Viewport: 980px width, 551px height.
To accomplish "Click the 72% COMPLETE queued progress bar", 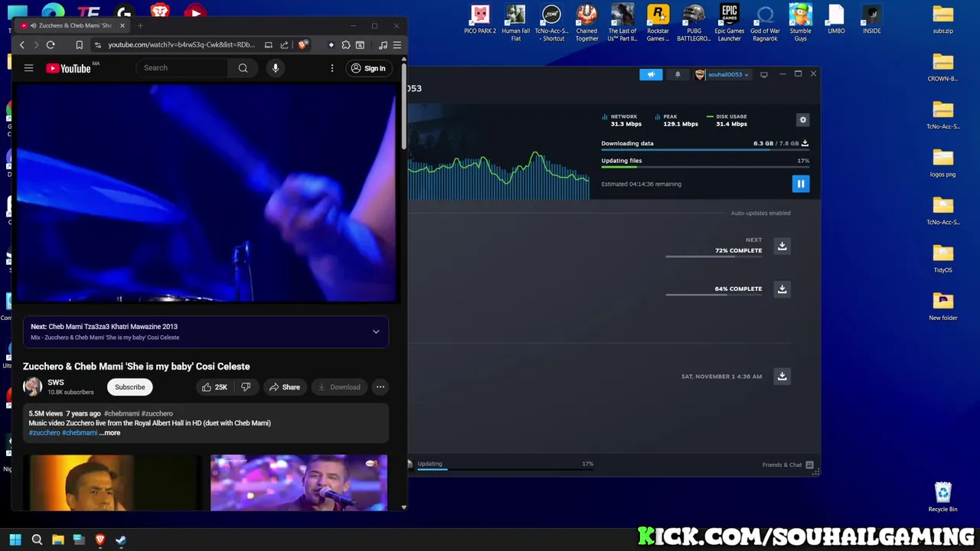I will pos(714,256).
